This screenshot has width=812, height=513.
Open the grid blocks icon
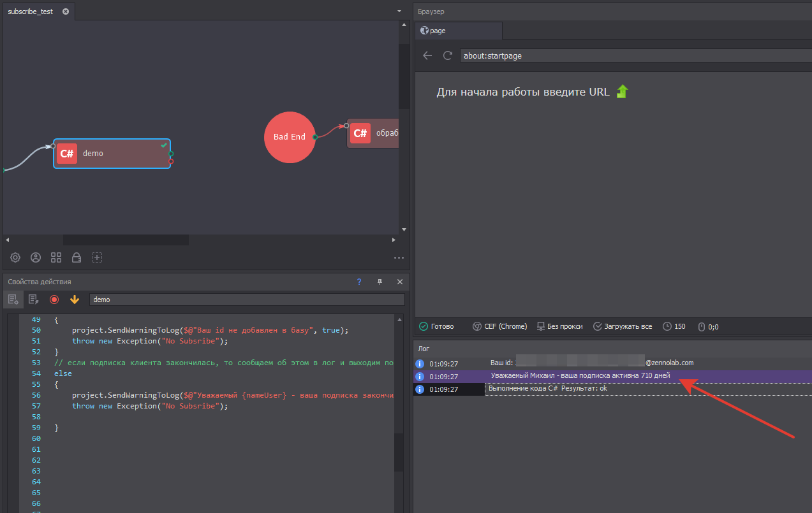(x=56, y=257)
